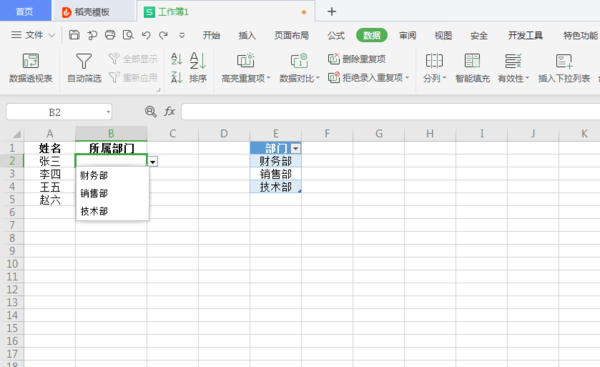Select cell containing 李四
The image size is (600, 367).
[50, 174]
